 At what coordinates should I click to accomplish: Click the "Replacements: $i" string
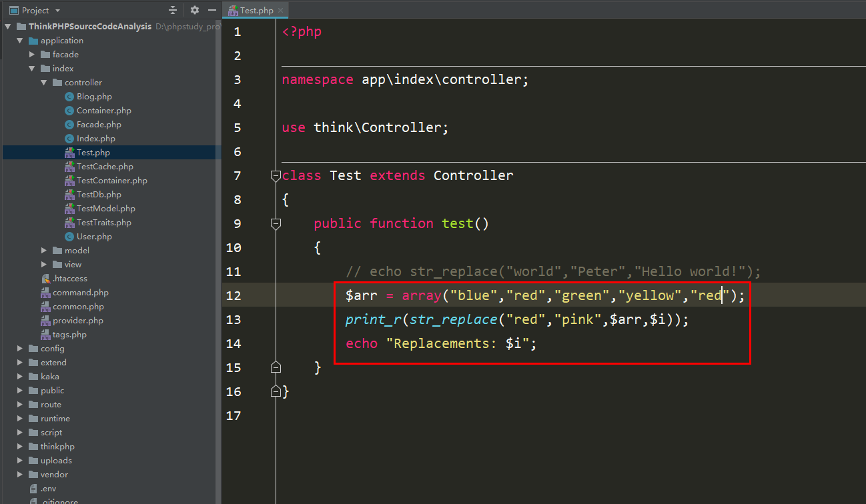(458, 343)
